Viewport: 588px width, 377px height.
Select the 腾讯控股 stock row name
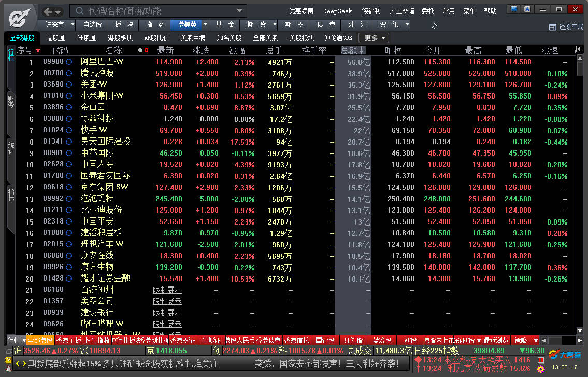pos(97,73)
